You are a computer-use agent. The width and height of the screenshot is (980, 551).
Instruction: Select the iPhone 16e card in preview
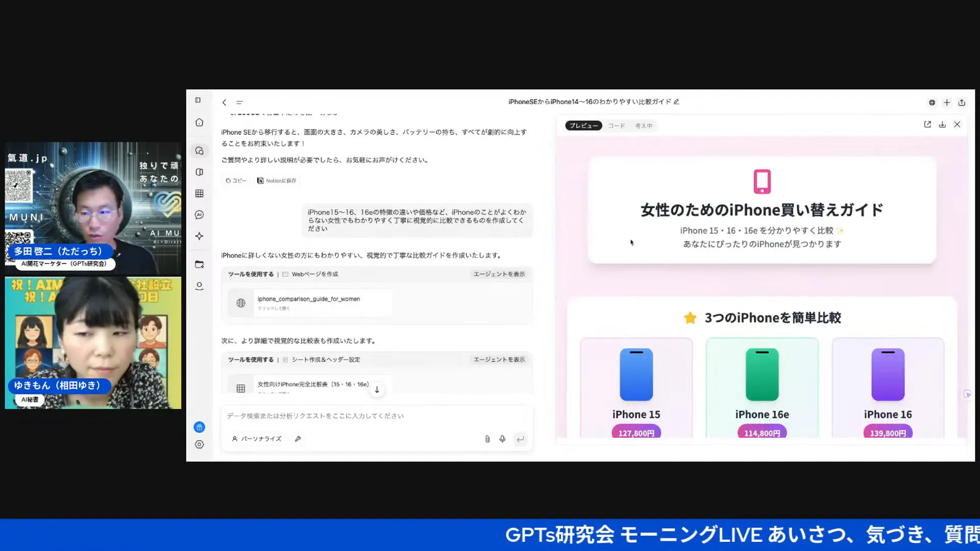pyautogui.click(x=762, y=388)
